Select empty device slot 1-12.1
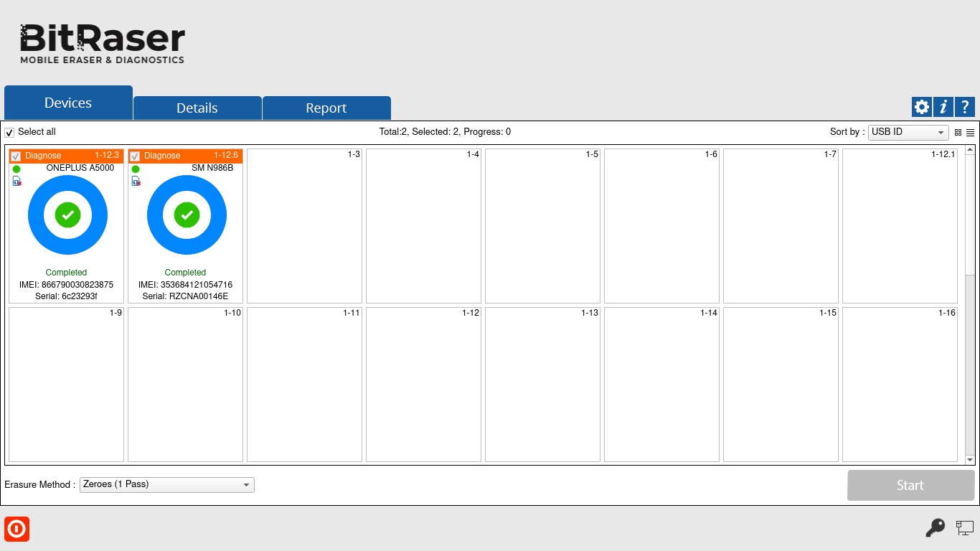The image size is (980, 551). pos(900,226)
